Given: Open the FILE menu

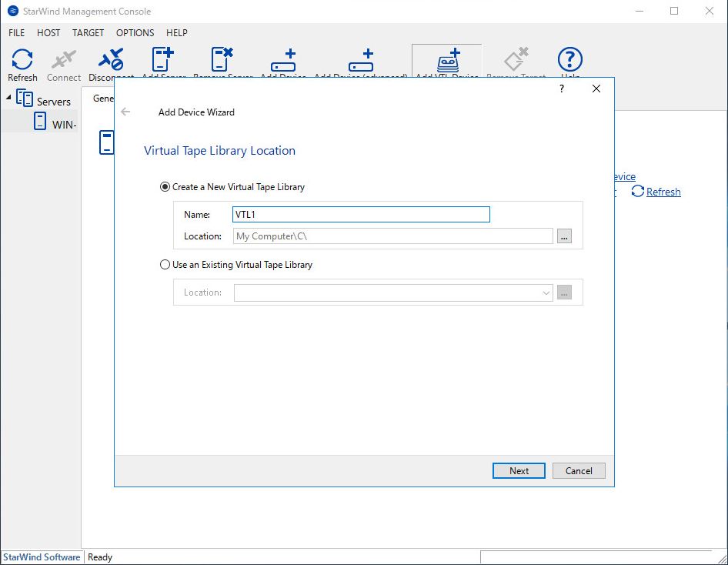Looking at the screenshot, I should (x=16, y=33).
